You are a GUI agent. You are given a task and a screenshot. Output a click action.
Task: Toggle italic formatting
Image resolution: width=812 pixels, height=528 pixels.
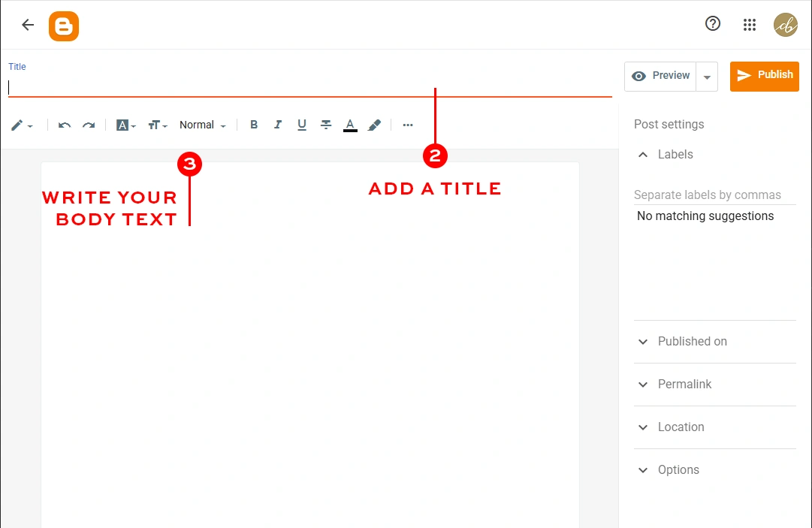278,124
